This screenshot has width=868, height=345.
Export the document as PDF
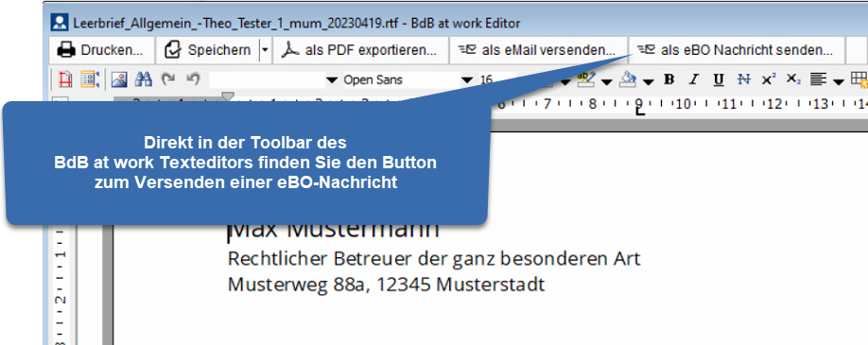(360, 50)
